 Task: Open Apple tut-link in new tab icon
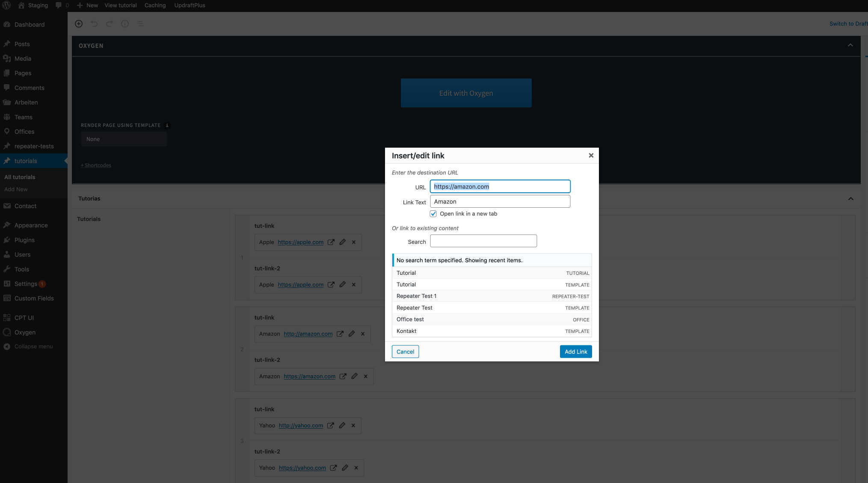point(331,242)
